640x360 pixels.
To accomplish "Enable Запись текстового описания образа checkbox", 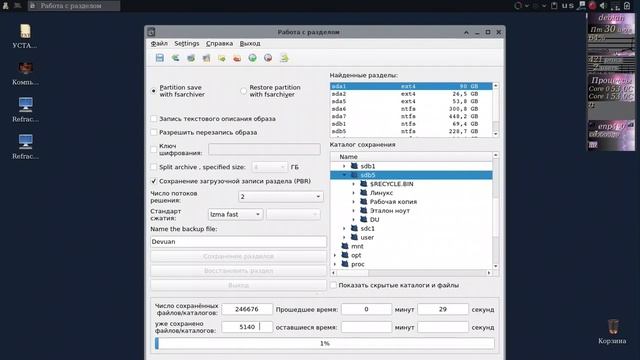I will tap(154, 119).
